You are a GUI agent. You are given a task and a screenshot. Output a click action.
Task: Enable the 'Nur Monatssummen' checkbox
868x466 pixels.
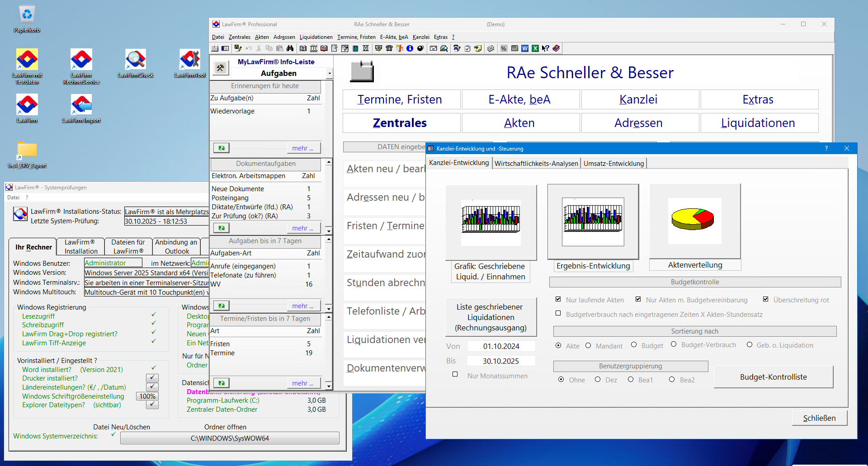455,374
